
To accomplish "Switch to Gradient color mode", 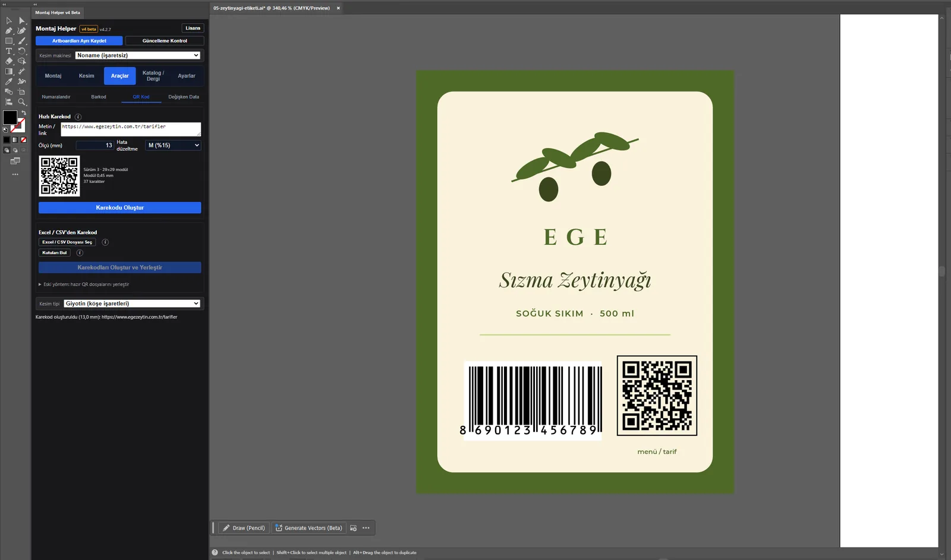I will (15, 140).
